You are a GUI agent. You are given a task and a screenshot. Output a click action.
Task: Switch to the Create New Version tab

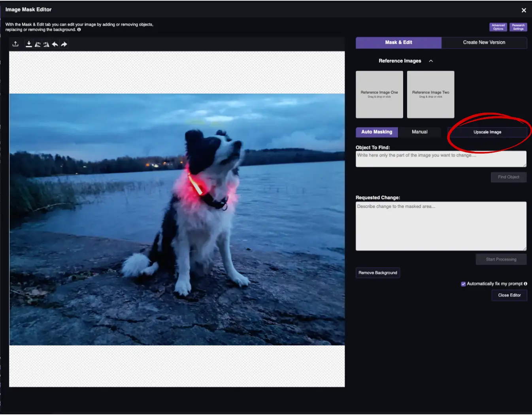point(484,42)
